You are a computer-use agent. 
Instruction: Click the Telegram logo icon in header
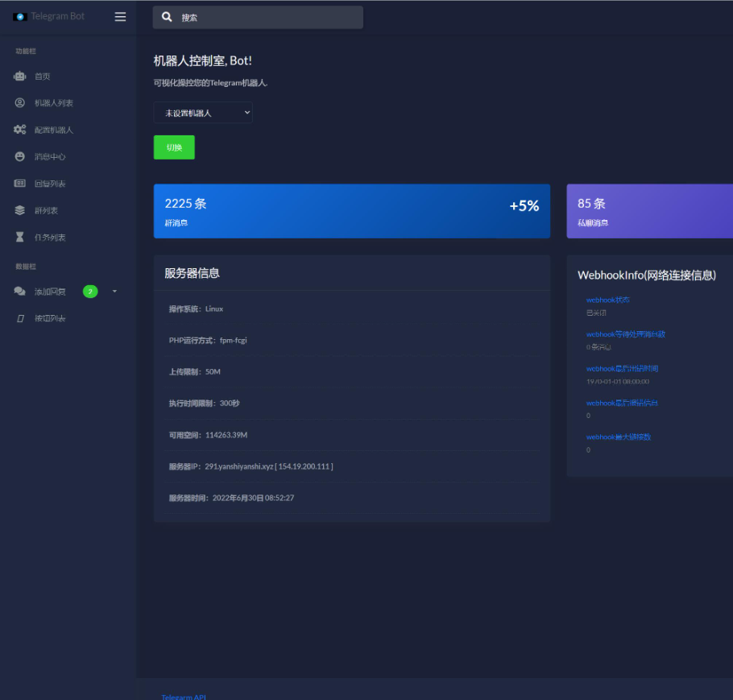[19, 16]
